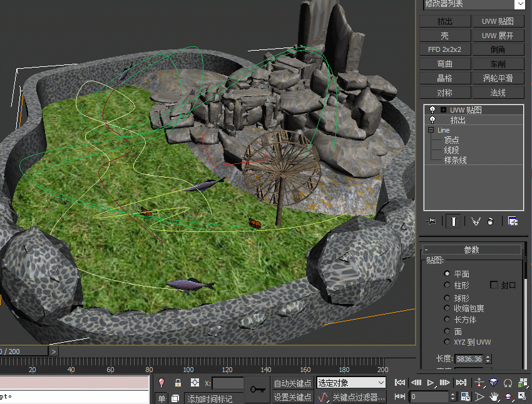Collapse the Line entry in modifier stack
The width and height of the screenshot is (532, 404).
tap(432, 130)
